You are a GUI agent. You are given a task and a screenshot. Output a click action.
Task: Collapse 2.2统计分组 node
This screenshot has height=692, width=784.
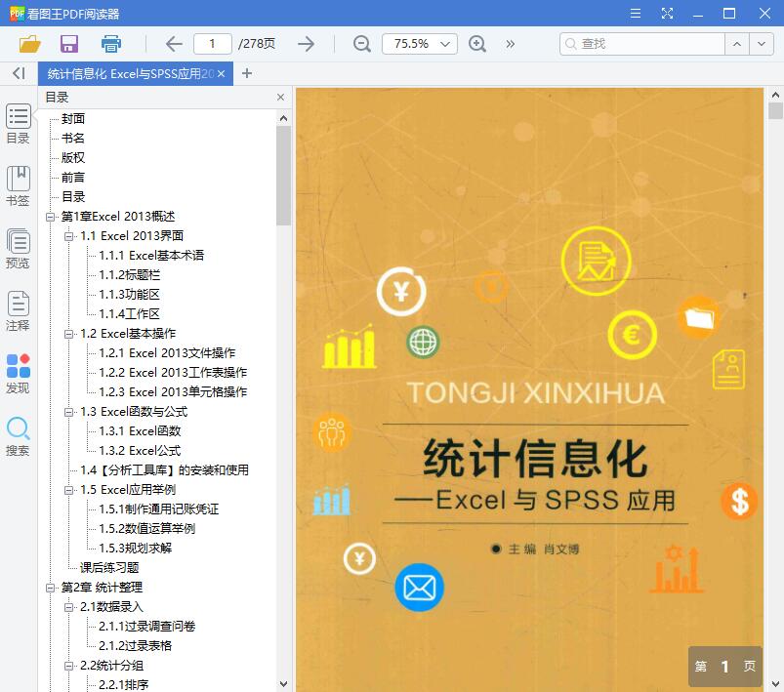(x=68, y=666)
